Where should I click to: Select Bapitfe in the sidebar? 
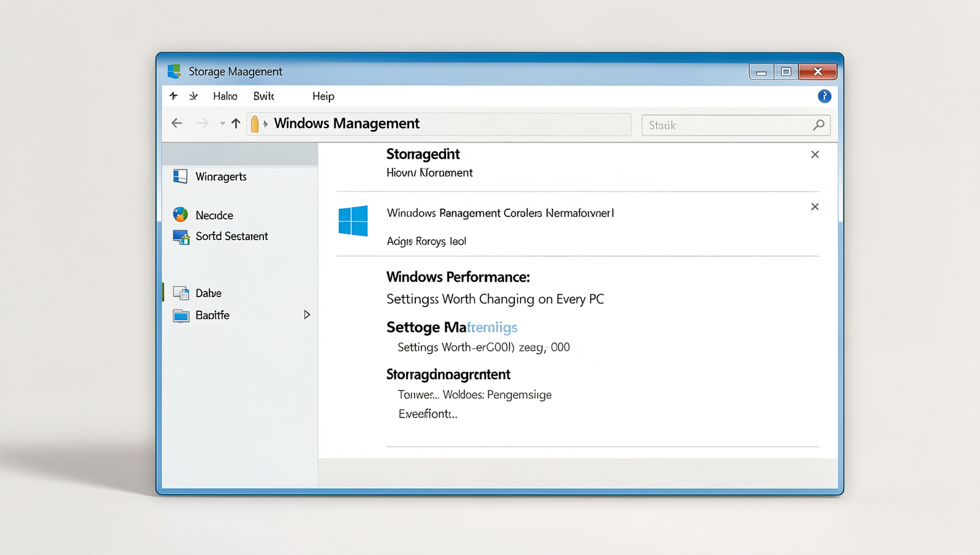click(x=213, y=315)
